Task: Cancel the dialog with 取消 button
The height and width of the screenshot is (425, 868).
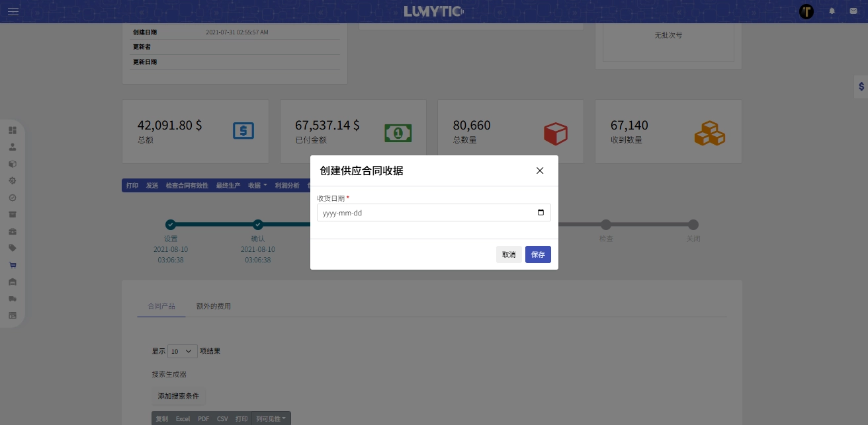Action: [x=509, y=254]
